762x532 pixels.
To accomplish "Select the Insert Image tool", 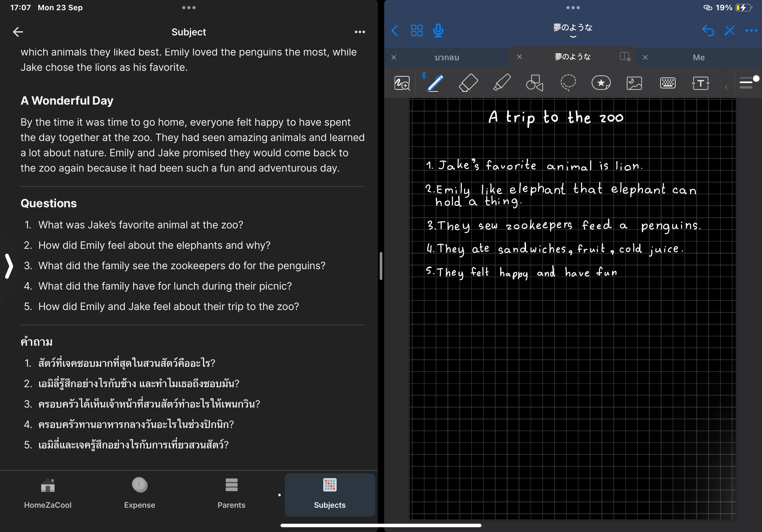I will click(x=634, y=83).
